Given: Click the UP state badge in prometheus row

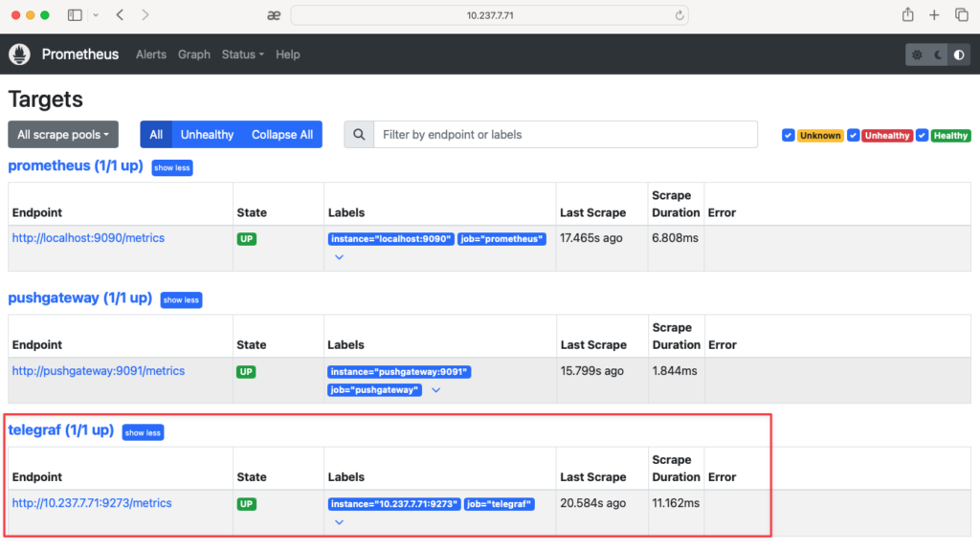Looking at the screenshot, I should click(247, 239).
